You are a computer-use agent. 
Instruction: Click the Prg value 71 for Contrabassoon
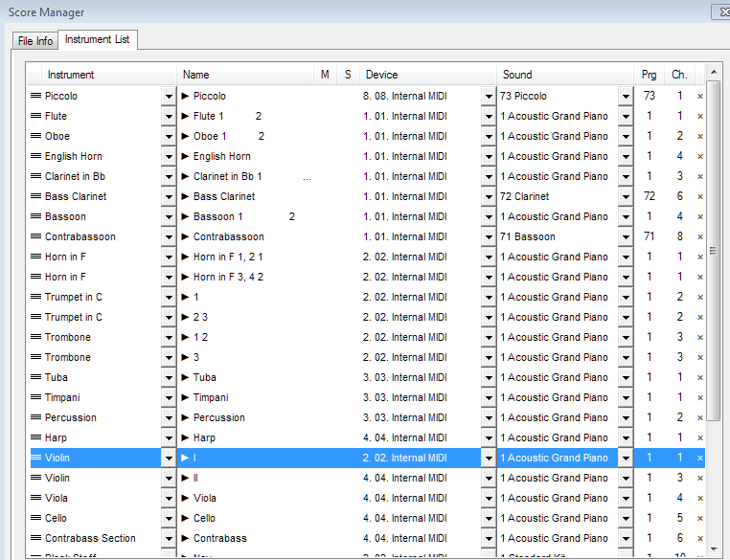click(650, 236)
